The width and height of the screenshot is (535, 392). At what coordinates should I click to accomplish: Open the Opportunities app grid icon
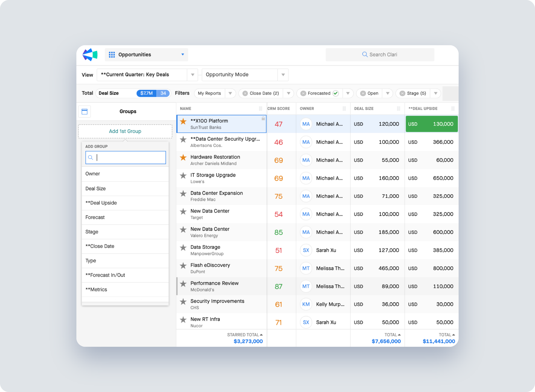(112, 55)
